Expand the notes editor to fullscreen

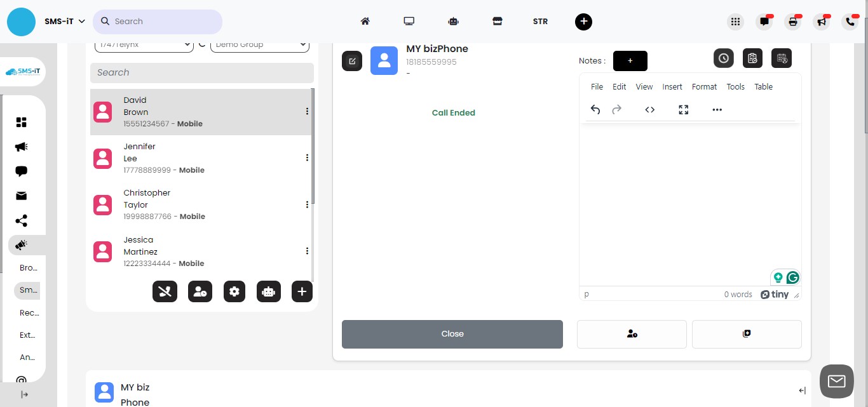point(683,109)
